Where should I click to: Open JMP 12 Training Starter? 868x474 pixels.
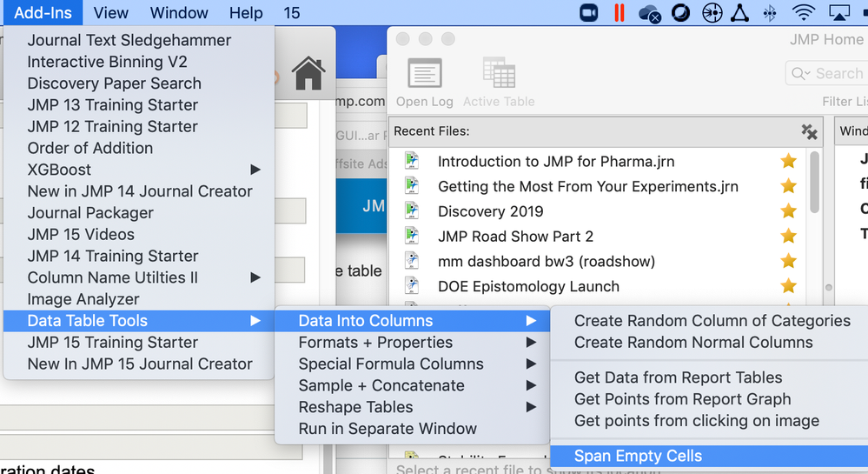pos(139,127)
